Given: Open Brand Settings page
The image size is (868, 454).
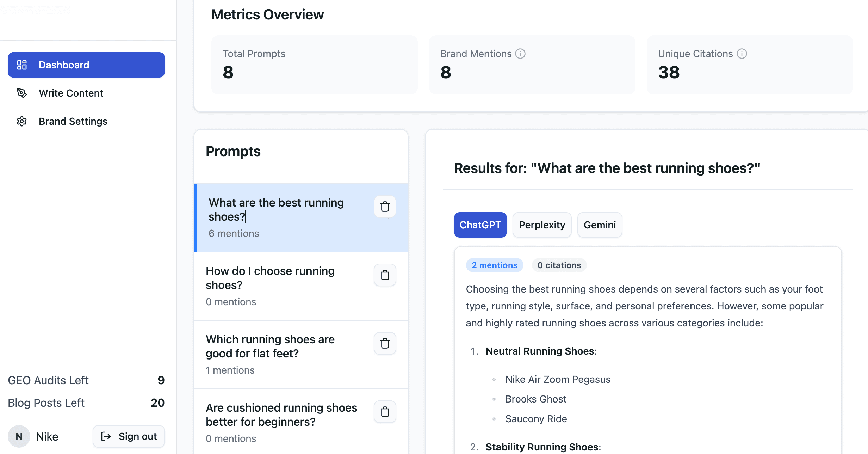Looking at the screenshot, I should point(86,121).
